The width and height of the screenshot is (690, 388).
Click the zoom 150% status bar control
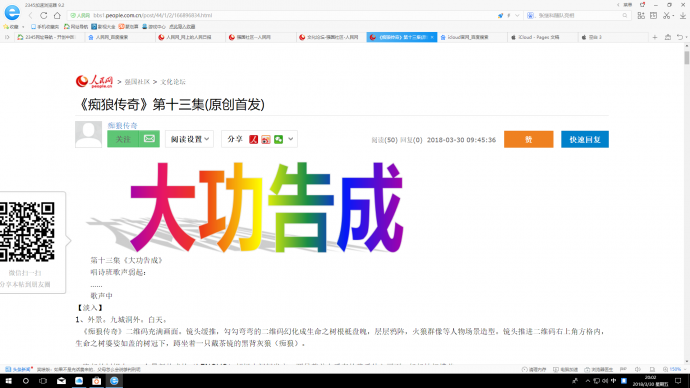click(x=674, y=370)
